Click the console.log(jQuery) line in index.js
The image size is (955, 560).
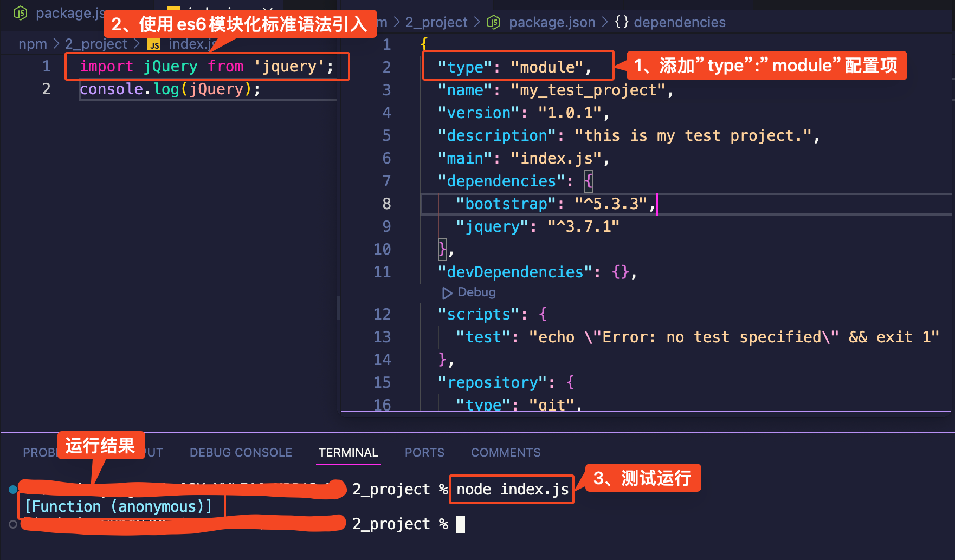pos(170,89)
